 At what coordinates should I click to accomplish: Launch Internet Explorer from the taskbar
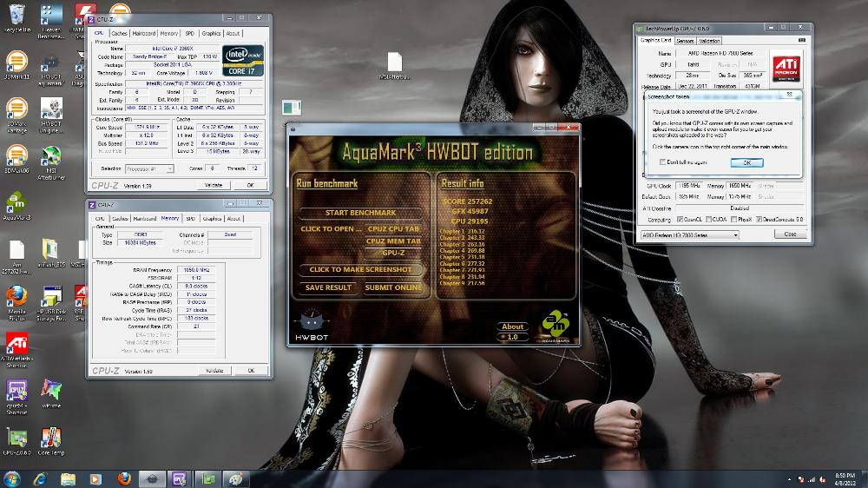pos(40,479)
